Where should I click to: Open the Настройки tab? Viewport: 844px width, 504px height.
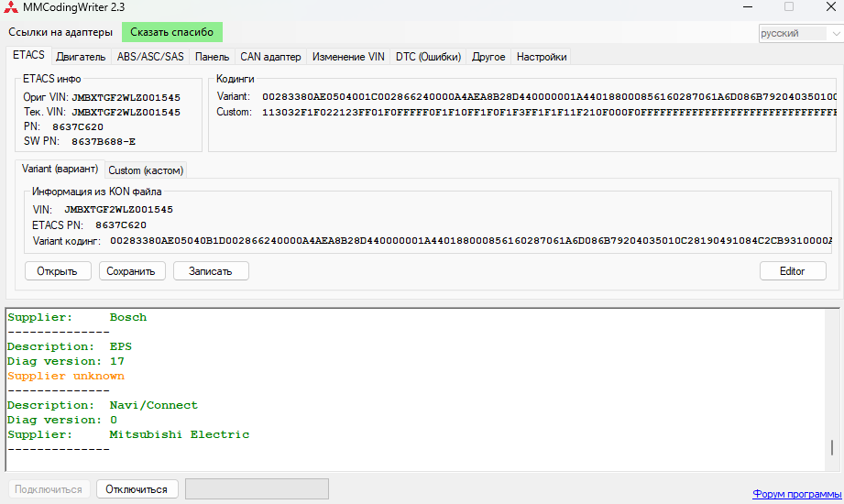tap(542, 57)
